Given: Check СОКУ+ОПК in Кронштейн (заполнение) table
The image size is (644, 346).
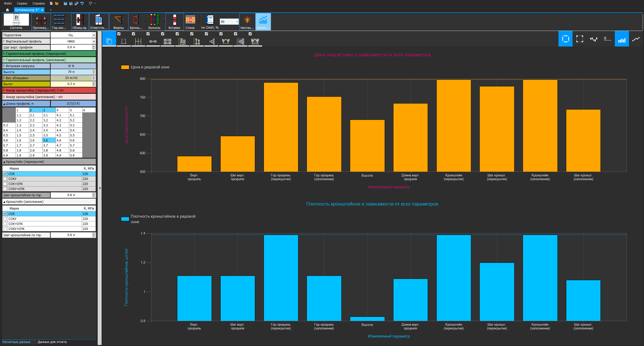Looking at the screenshot, I should [x=5, y=229].
